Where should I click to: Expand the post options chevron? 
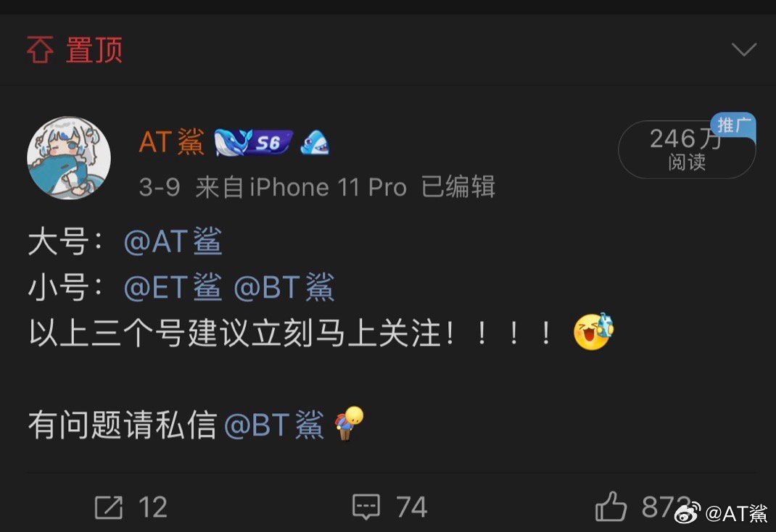744,49
